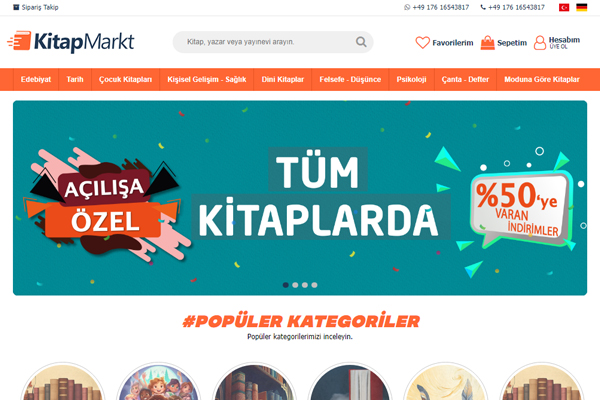Switch language with the German flag
The image size is (600, 400).
click(581, 7)
